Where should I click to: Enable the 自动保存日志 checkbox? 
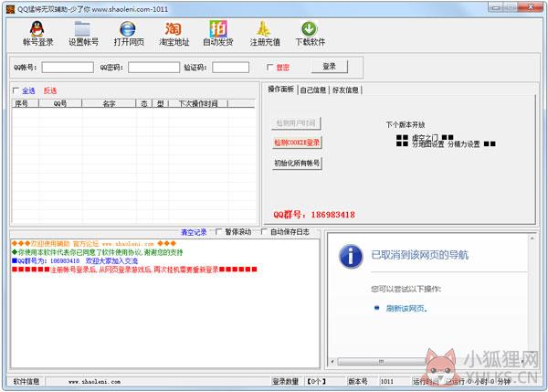pyautogui.click(x=264, y=231)
